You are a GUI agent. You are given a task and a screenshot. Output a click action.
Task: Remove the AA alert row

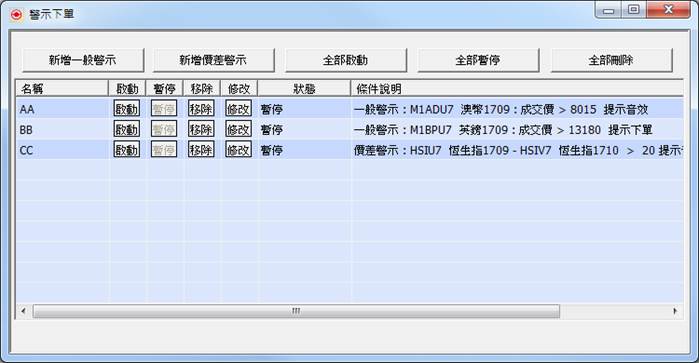(x=201, y=108)
